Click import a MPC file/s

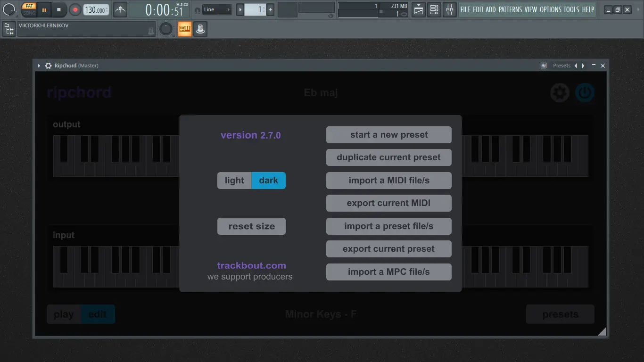(x=389, y=272)
